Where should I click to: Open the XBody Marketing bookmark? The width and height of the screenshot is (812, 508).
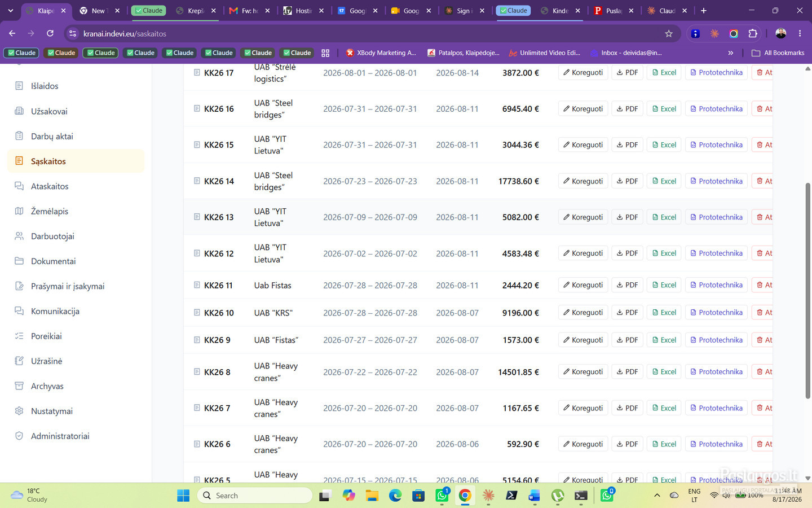(x=381, y=53)
